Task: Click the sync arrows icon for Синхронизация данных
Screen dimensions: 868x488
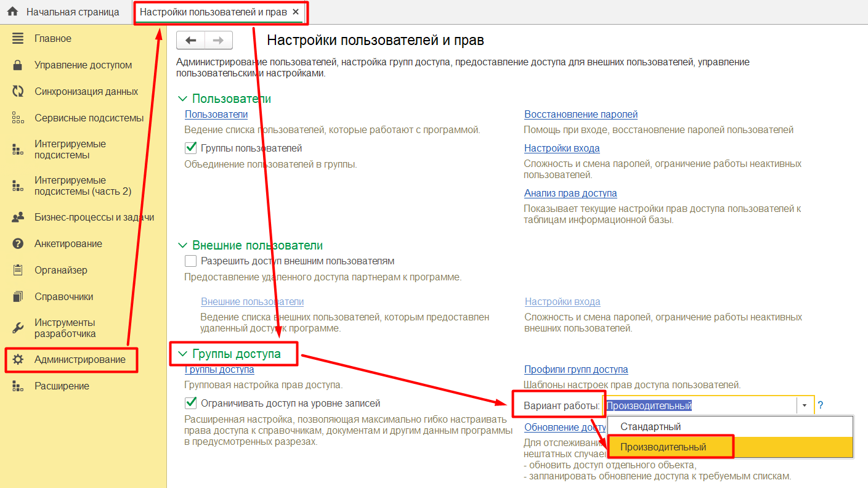Action: [18, 91]
